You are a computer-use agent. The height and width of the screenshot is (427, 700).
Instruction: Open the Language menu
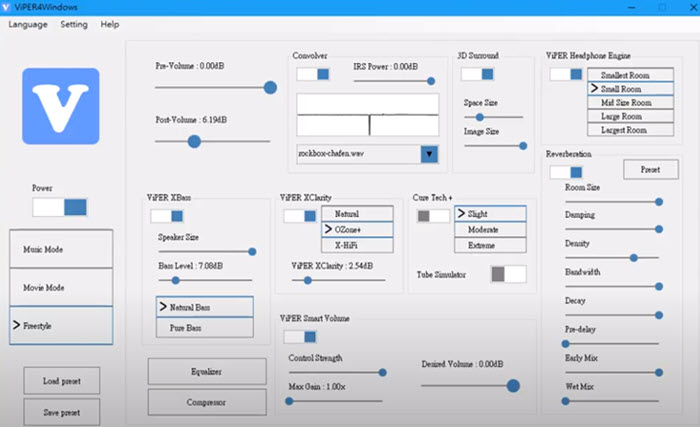pos(28,24)
